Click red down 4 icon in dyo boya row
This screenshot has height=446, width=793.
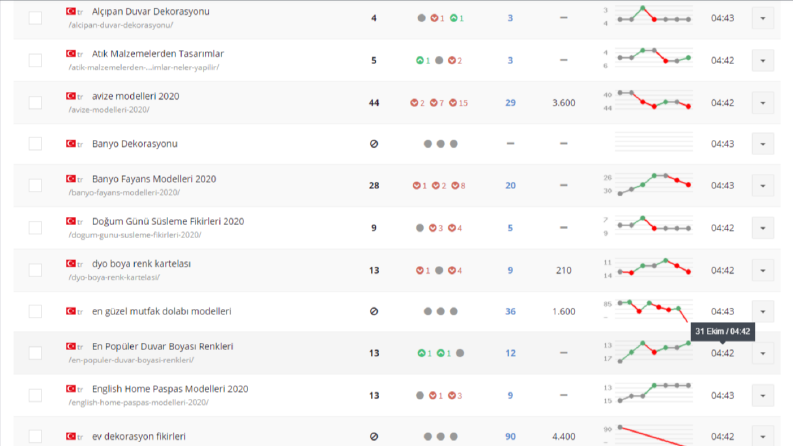click(x=452, y=271)
